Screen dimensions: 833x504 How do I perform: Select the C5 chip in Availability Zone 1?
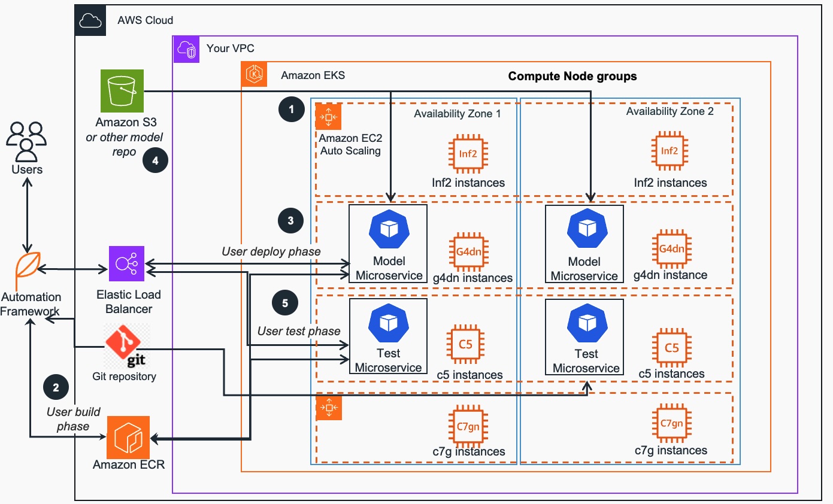[x=465, y=345]
